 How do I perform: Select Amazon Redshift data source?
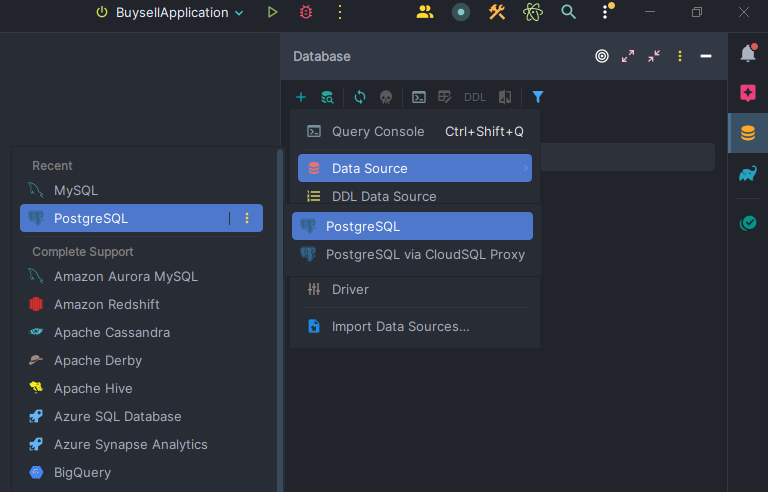pyautogui.click(x=142, y=304)
